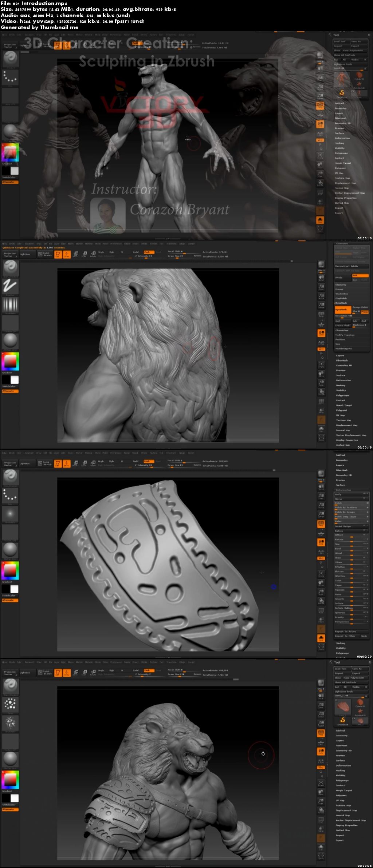Click the Move icon in 00:00:19 top toolbar
Image resolution: width=373 pixels, height=868 pixels.
[75, 254]
